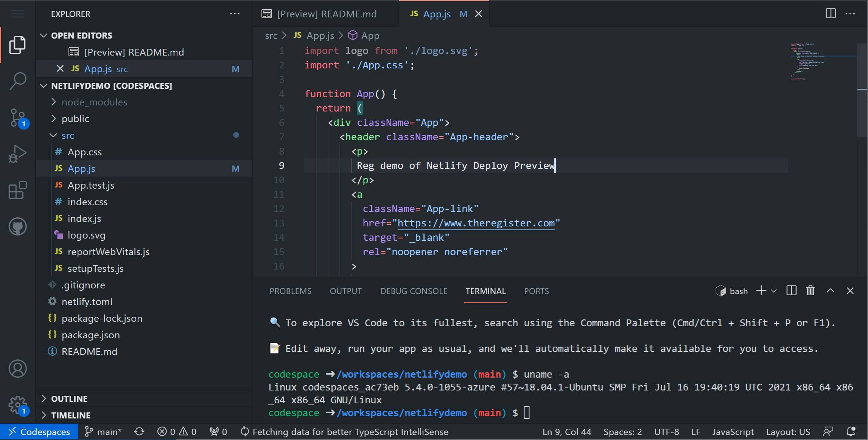Open Run and Debug view
Screen dimensions: 868x440
(x=17, y=153)
